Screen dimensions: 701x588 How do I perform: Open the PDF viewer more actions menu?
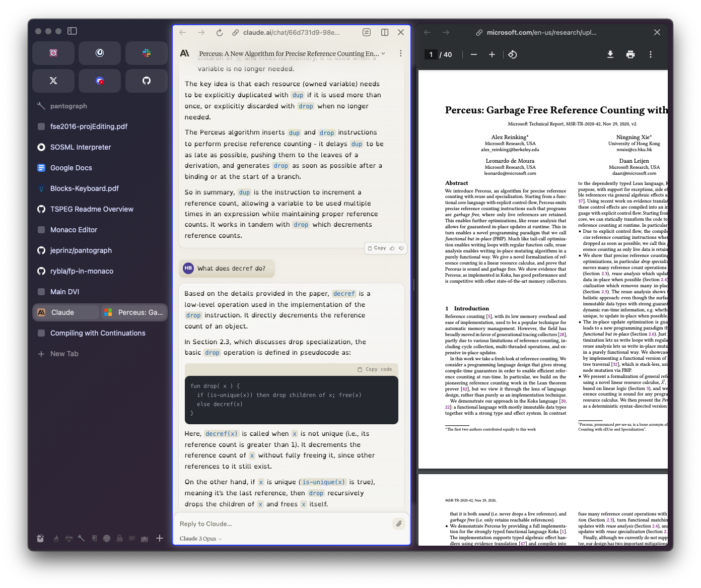point(651,54)
